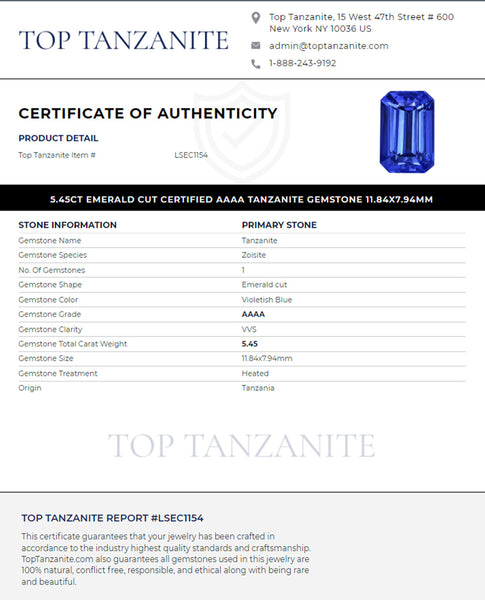Click the address line 'New York NY 10036 US'
This screenshot has height=600, width=485.
[320, 29]
